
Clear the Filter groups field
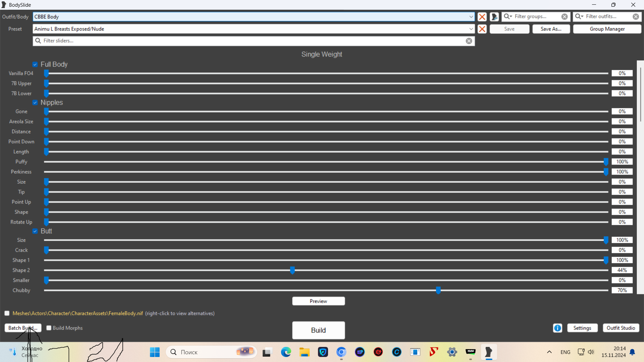tap(565, 17)
